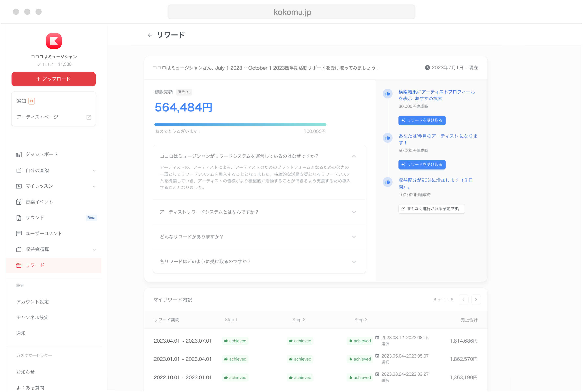Click the 自分の楽譜 sheet icon
The image size is (583, 392).
(x=19, y=171)
